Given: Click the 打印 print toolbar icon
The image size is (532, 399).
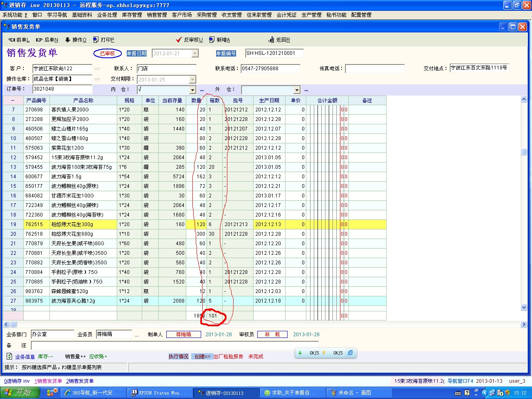Looking at the screenshot, I should click(103, 40).
